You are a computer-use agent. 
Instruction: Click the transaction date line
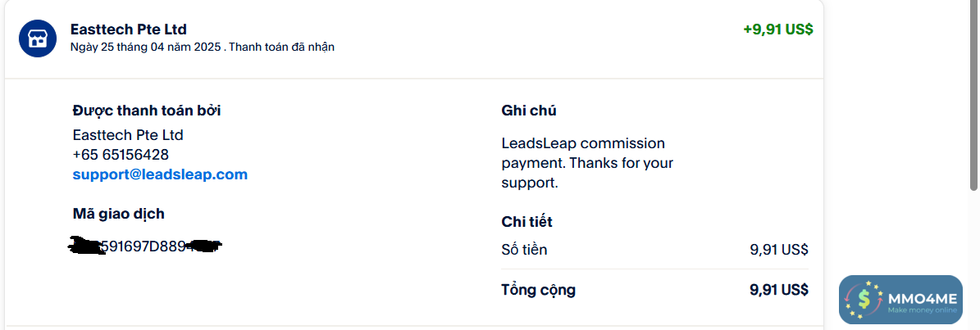coord(203,47)
